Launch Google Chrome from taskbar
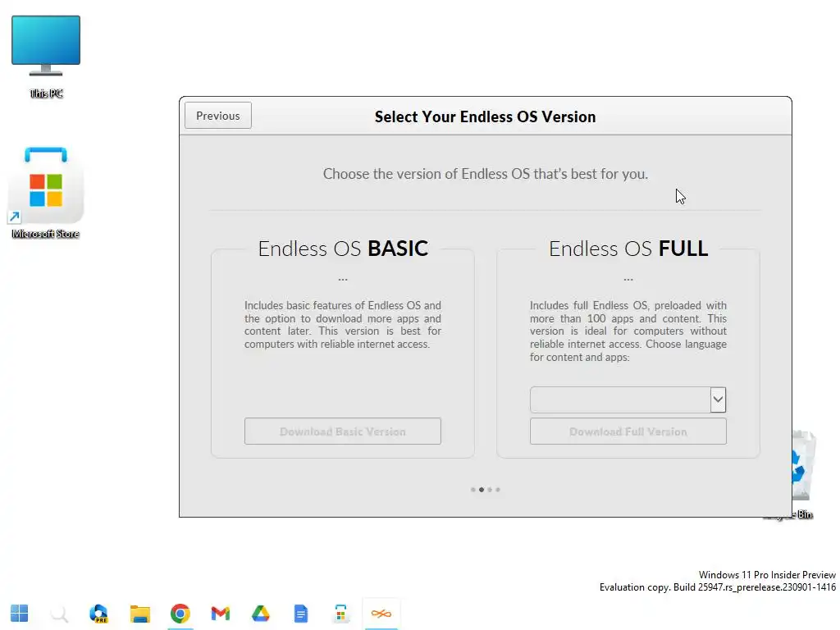Image resolution: width=840 pixels, height=630 pixels. click(180, 614)
